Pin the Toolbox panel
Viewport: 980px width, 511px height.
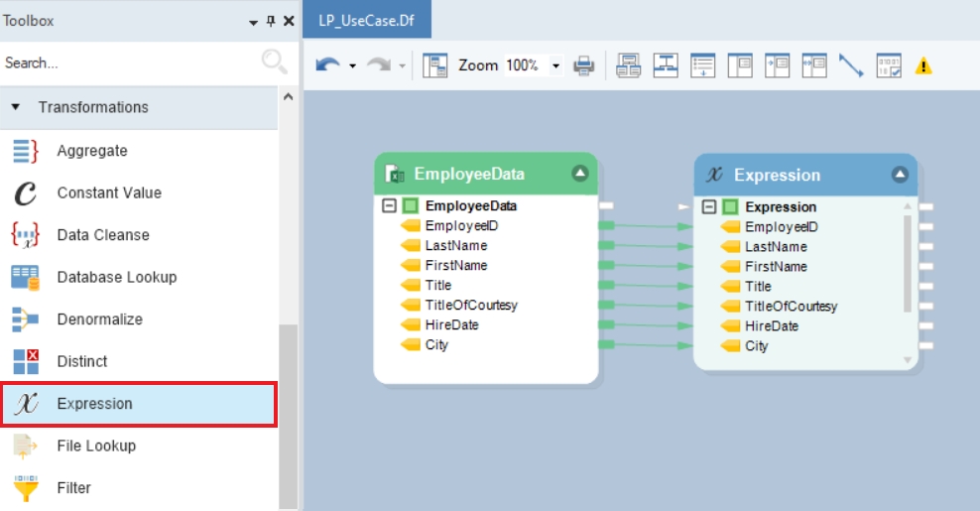point(271,21)
